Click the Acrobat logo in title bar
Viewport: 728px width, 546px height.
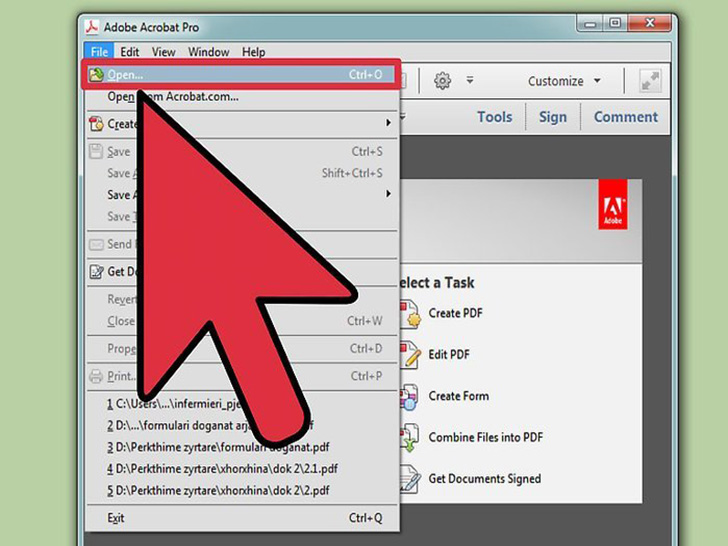pos(91,27)
